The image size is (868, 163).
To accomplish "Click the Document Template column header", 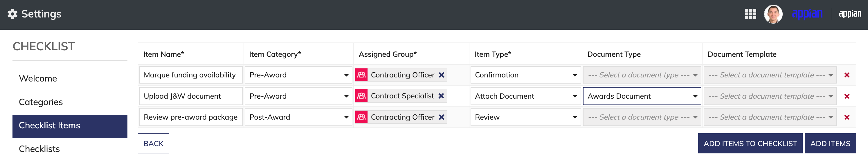I will pos(742,54).
